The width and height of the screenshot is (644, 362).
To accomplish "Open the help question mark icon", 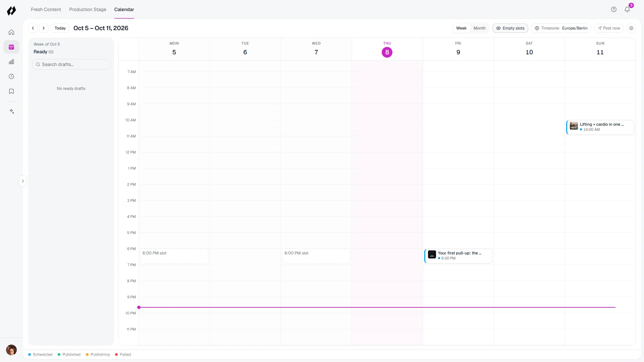I will (x=614, y=9).
